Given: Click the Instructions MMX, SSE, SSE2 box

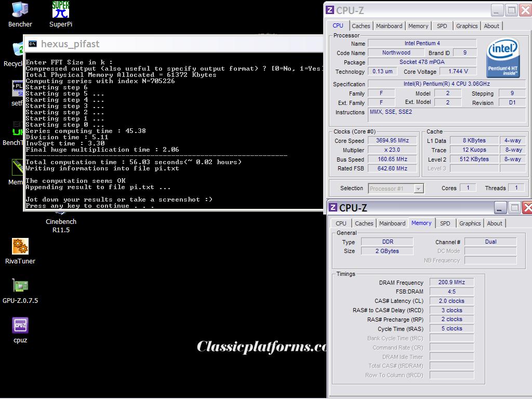Looking at the screenshot, I should 446,115.
